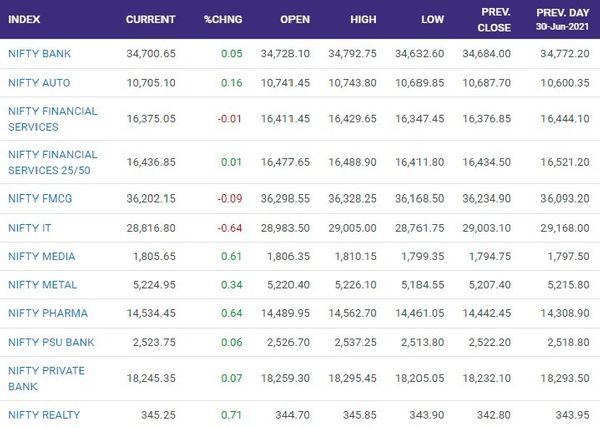The height and width of the screenshot is (428, 600).
Task: Open NIFTY FINANCIAL SERVICES 25/50 link
Action: click(x=53, y=162)
